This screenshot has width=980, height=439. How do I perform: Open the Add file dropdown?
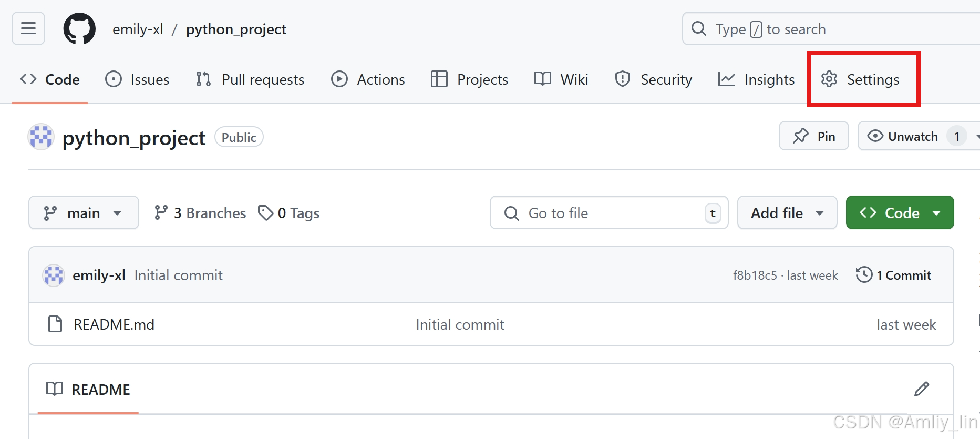click(787, 213)
